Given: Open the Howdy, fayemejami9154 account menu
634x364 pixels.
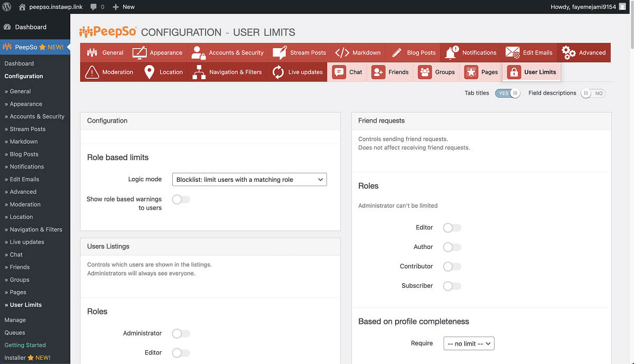Looking at the screenshot, I should tap(588, 7).
